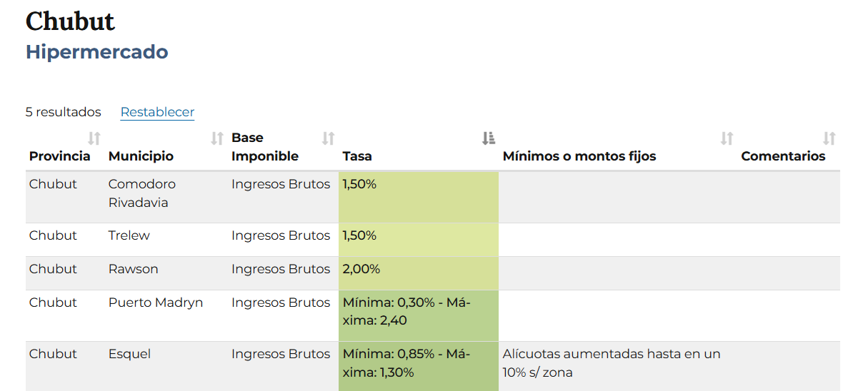Select the Esquel municipality cell
The image size is (868, 391).
129,354
